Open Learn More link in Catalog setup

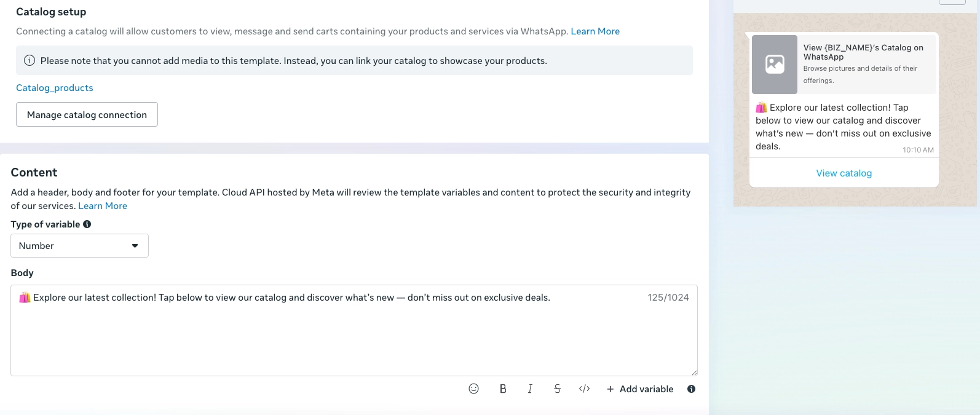[x=595, y=31]
